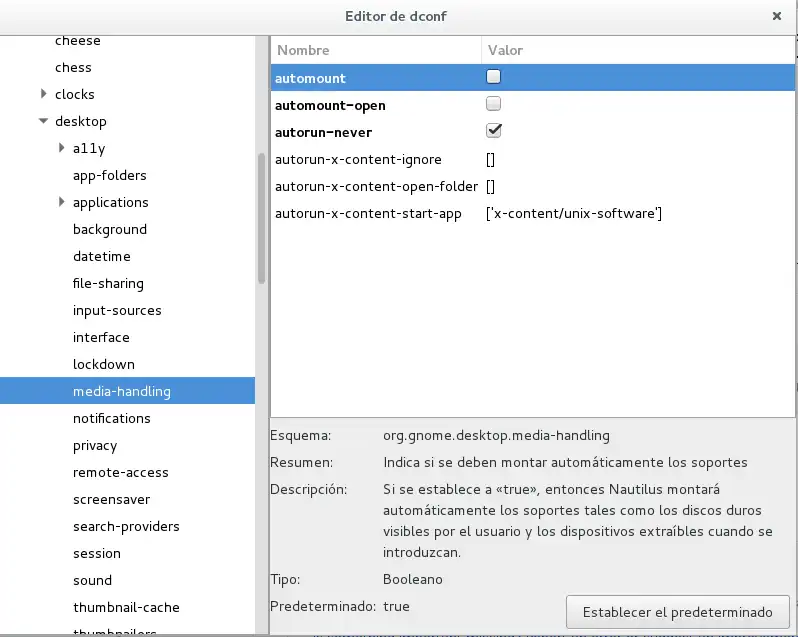Open the file-sharing schema
Viewport: 798px width, 637px height.
click(108, 283)
